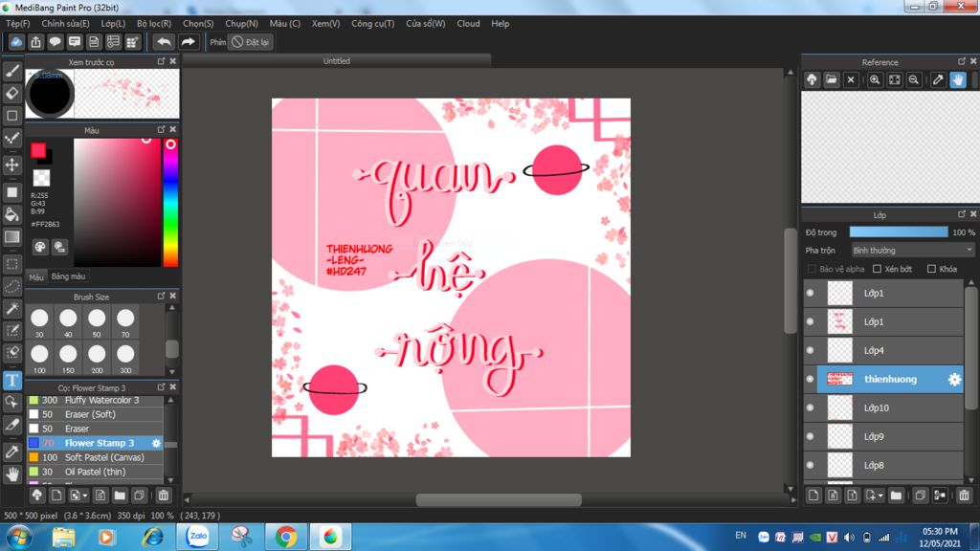Screen dimensions: 980x551
Task: Delete the brush with the trash icon
Action: point(163,496)
